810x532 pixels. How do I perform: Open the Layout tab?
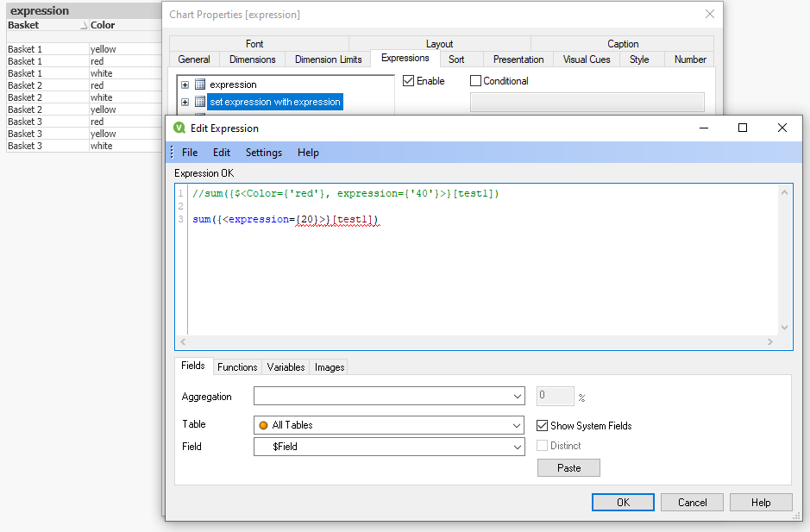[439, 44]
